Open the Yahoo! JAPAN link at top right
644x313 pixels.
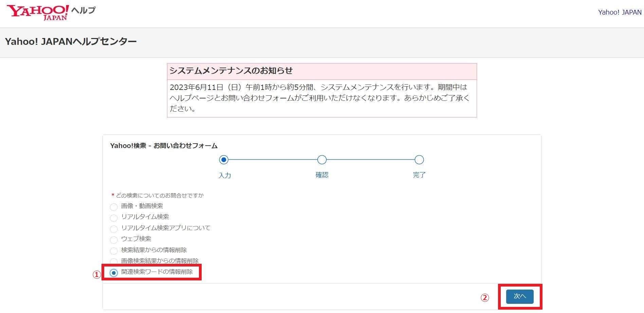point(620,13)
